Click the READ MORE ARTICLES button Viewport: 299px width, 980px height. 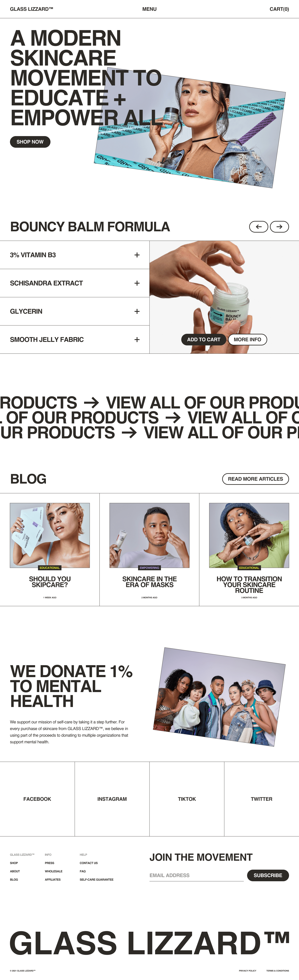pos(255,479)
